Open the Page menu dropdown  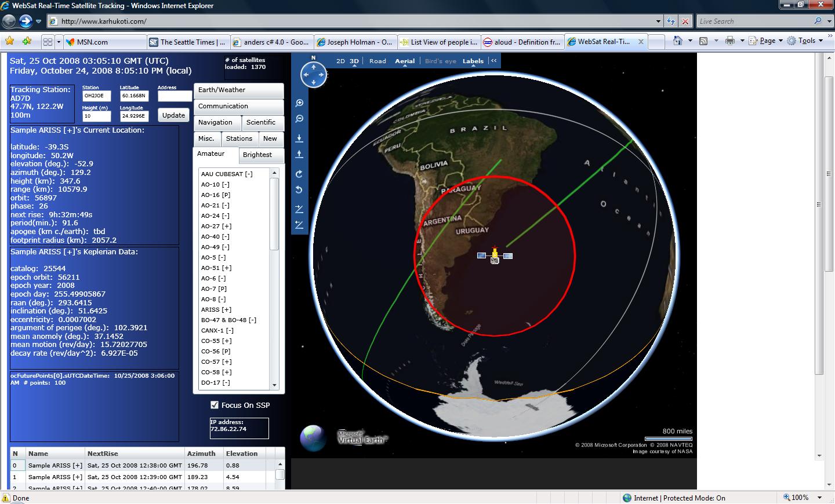(x=771, y=41)
